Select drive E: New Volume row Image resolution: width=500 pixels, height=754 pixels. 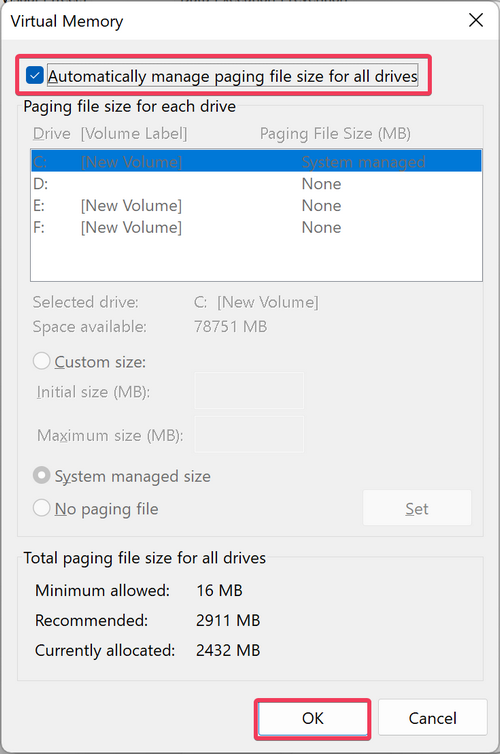[256, 205]
